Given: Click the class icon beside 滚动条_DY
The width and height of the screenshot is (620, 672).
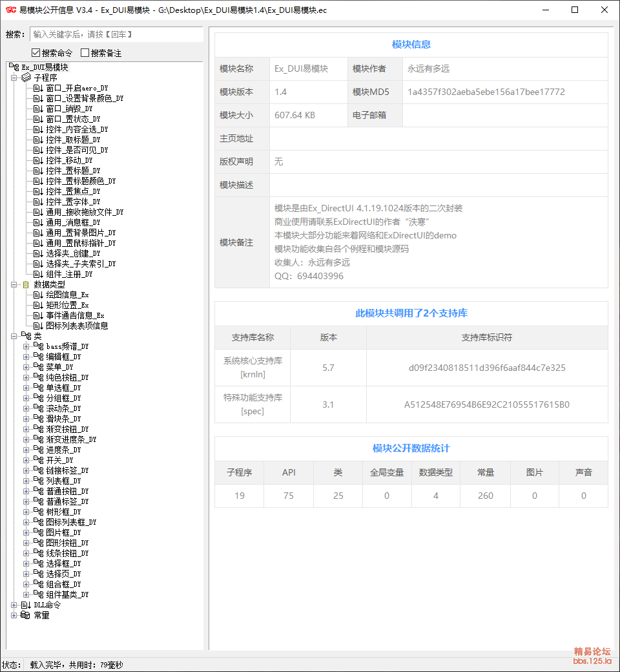Looking at the screenshot, I should click(39, 408).
